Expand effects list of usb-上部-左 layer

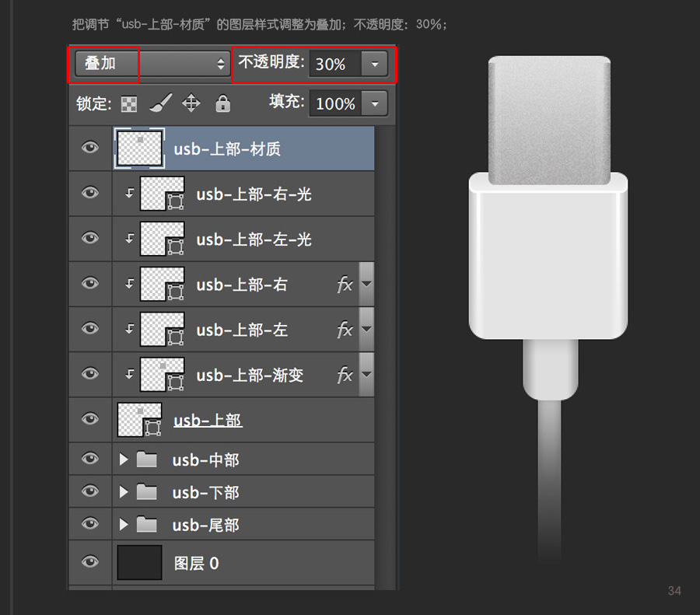click(366, 330)
